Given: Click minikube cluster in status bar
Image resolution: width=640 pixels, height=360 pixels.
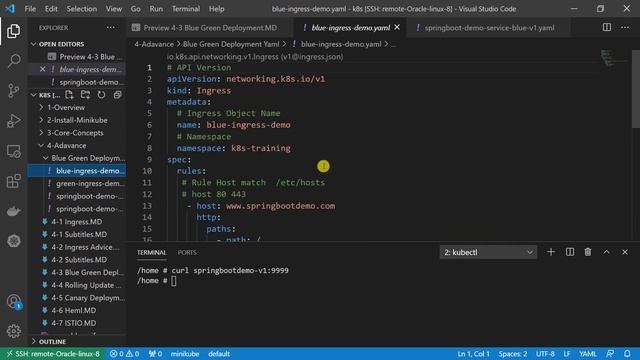Looking at the screenshot, I should point(185,354).
